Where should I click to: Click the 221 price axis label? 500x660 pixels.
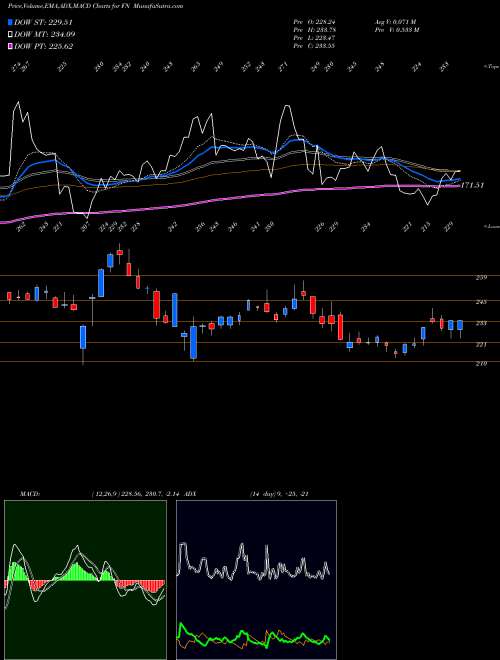coord(481,344)
